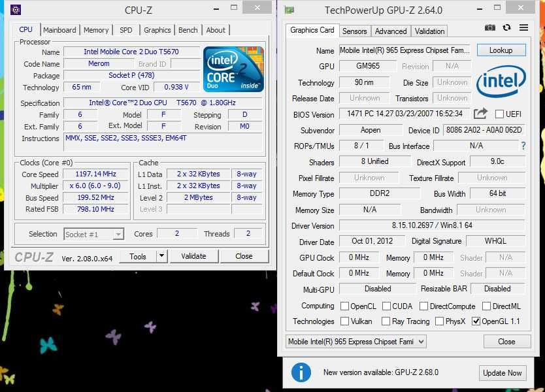This screenshot has height=392, width=545.
Task: Toggle the OpenGL 1.1 checkbox
Action: pos(476,321)
